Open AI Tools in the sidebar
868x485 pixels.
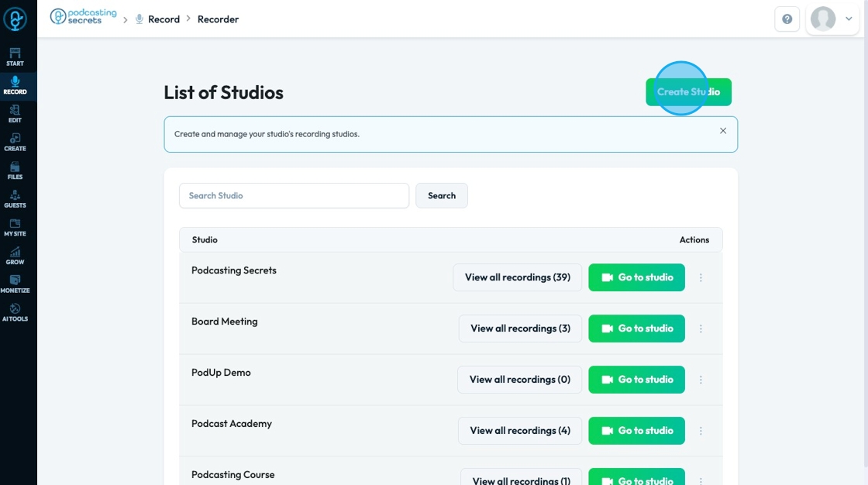[x=15, y=313]
